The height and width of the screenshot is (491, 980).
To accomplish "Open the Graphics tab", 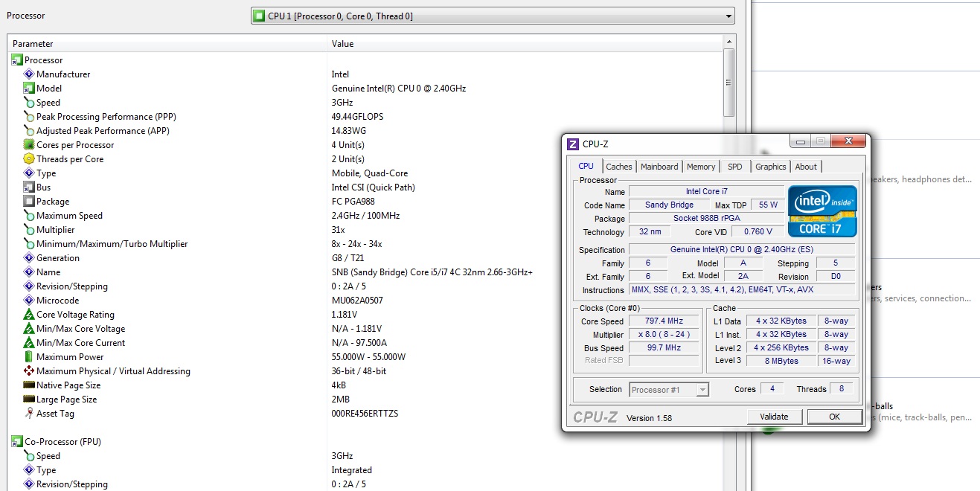I will coord(770,166).
